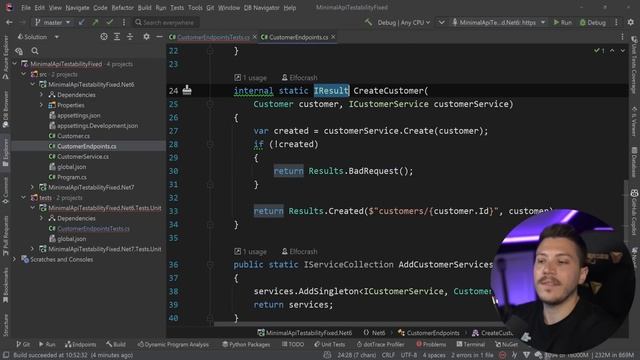The width and height of the screenshot is (640, 360).
Task: Open the master branch dropdown
Action: coord(53,22)
